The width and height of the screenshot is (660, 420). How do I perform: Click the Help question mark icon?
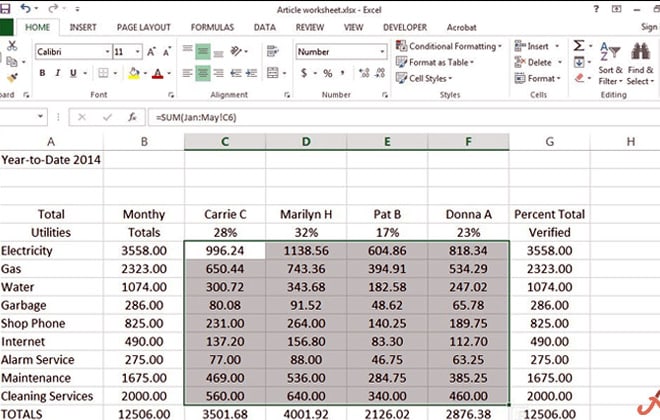tap(596, 9)
